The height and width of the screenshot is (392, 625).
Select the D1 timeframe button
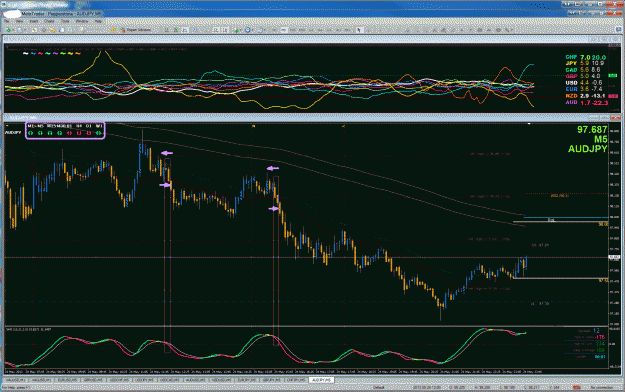(329, 30)
